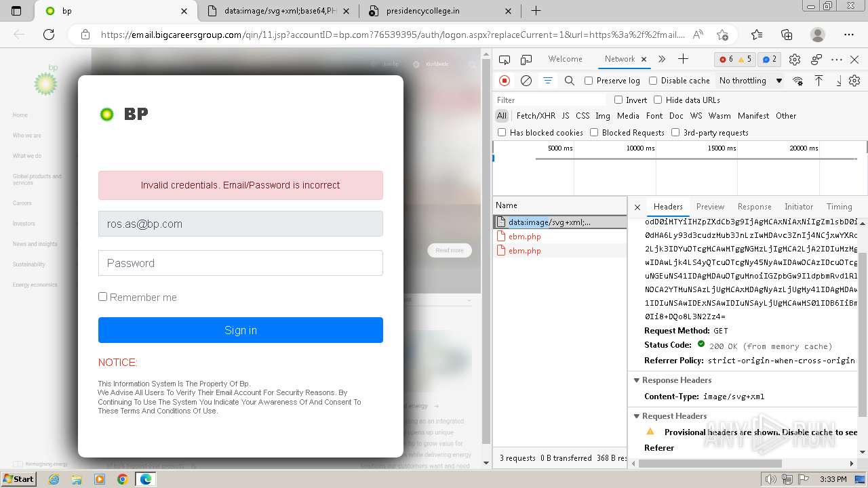Open a new browser tab with plus
The height and width of the screenshot is (488, 868).
pyautogui.click(x=536, y=11)
